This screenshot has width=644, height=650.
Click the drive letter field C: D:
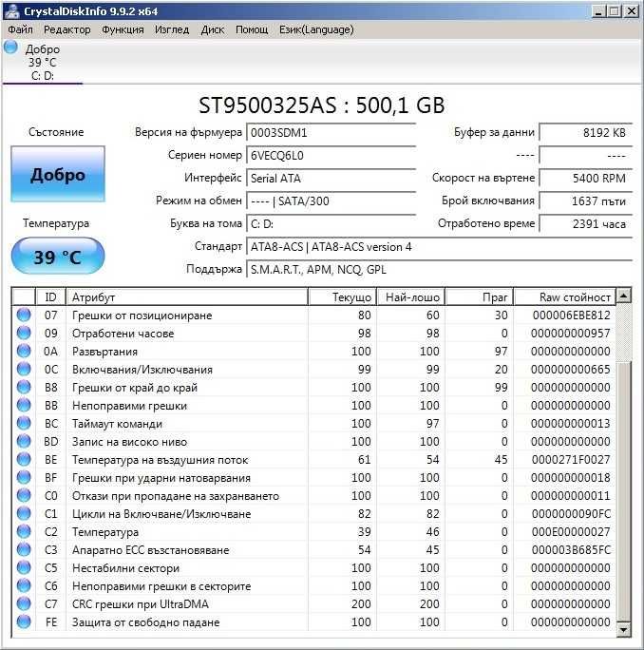(331, 224)
